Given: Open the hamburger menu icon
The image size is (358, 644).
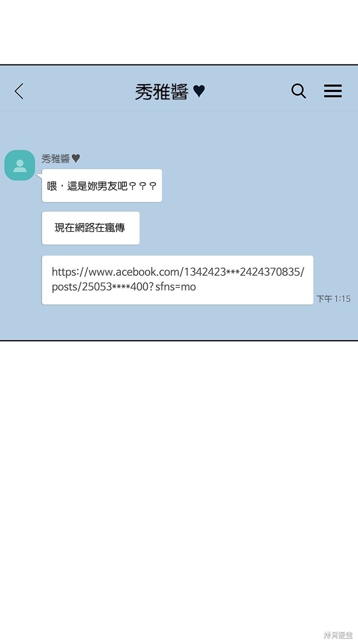Looking at the screenshot, I should pos(333,91).
